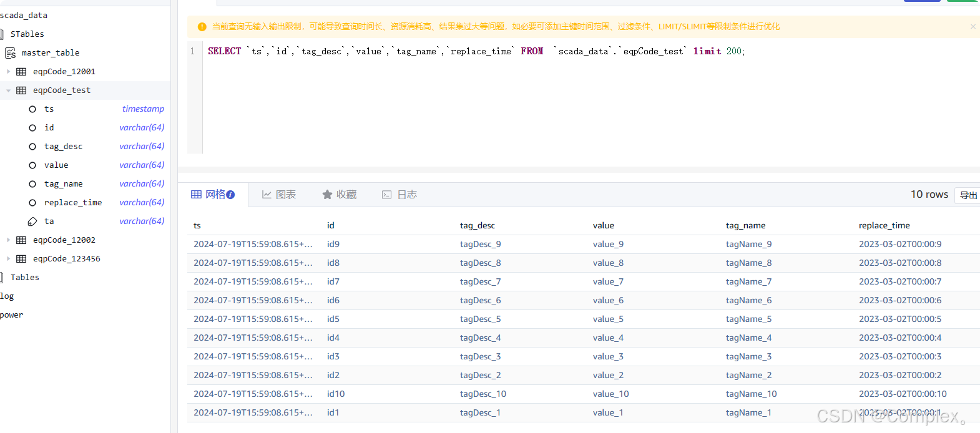Select eqpCode_123456 table in tree
Image resolution: width=980 pixels, height=433 pixels.
(67, 259)
